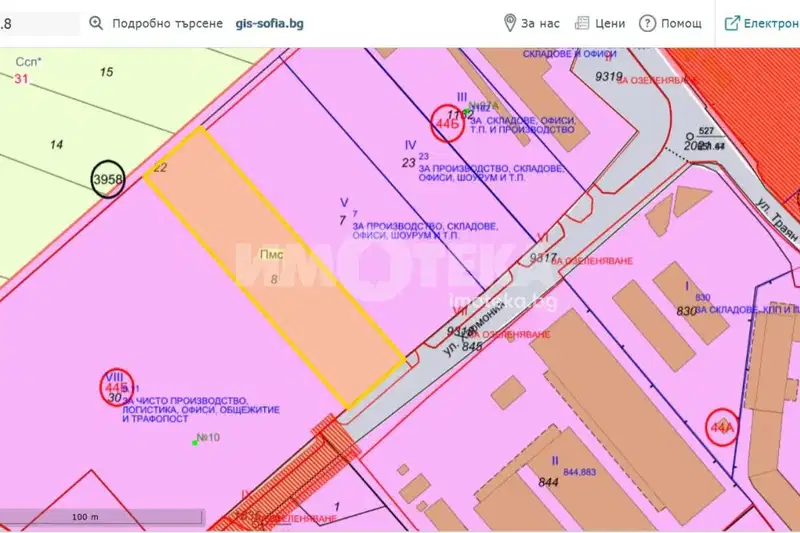Open the За нас page
800x533 pixels.
click(540, 23)
